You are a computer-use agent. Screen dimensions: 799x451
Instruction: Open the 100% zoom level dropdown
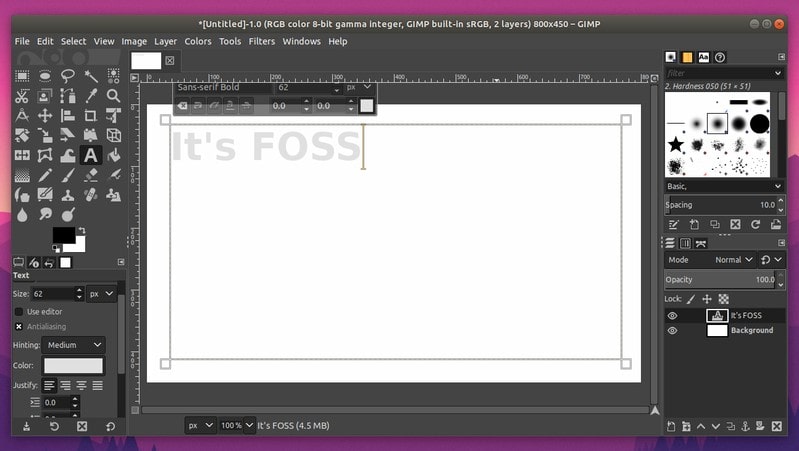[249, 425]
